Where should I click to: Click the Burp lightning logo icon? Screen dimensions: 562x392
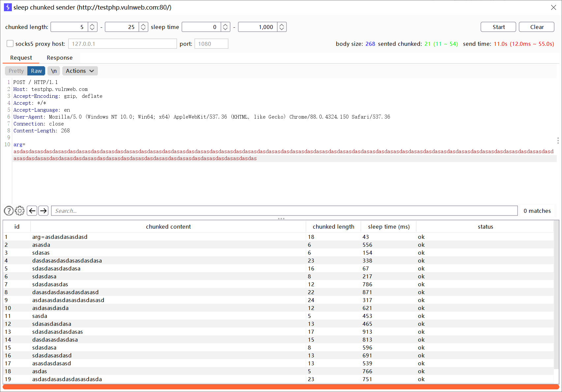pos(8,7)
